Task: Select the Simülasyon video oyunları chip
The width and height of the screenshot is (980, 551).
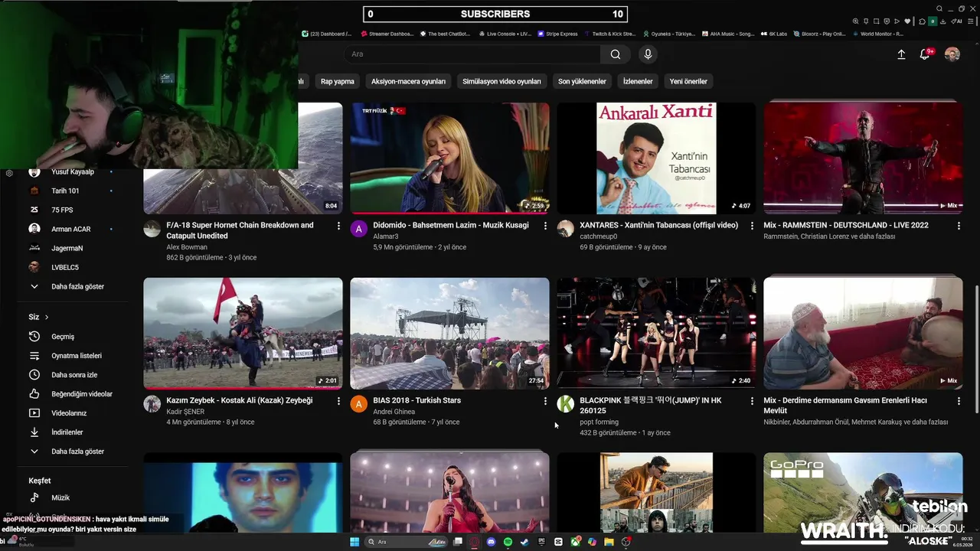Action: pos(501,81)
